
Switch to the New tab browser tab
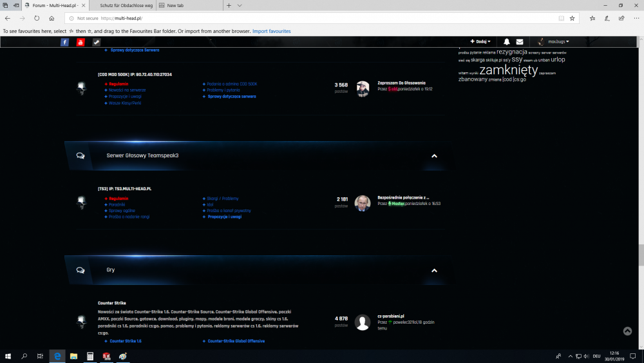pyautogui.click(x=187, y=5)
